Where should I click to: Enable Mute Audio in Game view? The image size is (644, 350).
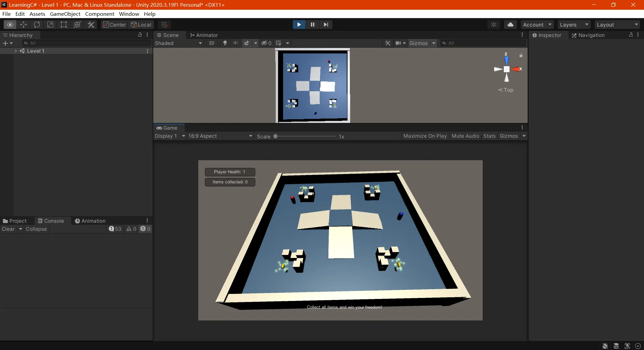pyautogui.click(x=465, y=136)
